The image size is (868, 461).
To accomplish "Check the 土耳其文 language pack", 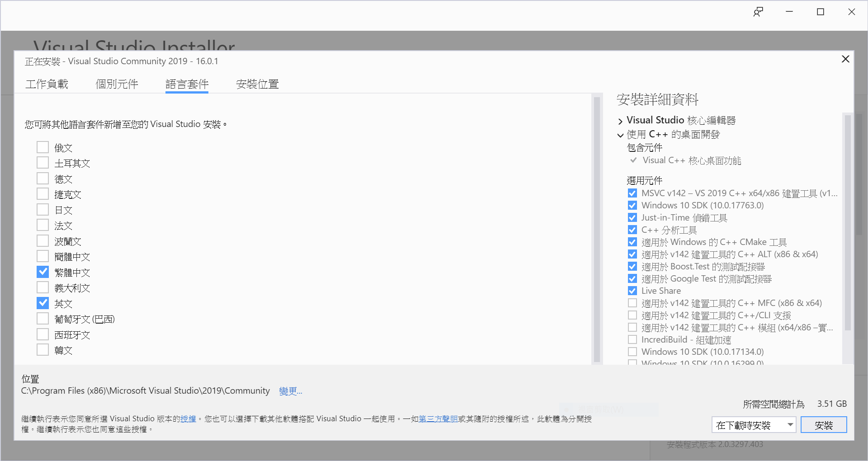I will tap(43, 163).
